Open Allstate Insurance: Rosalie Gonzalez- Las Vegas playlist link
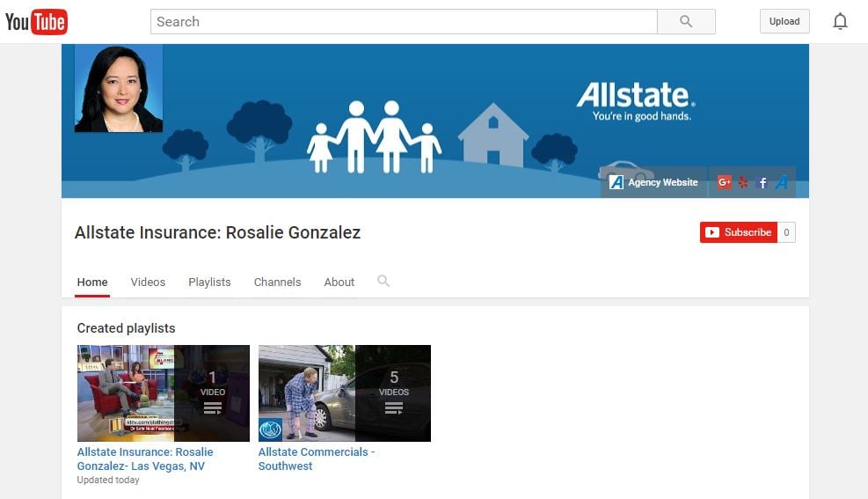The width and height of the screenshot is (868, 499). (145, 459)
